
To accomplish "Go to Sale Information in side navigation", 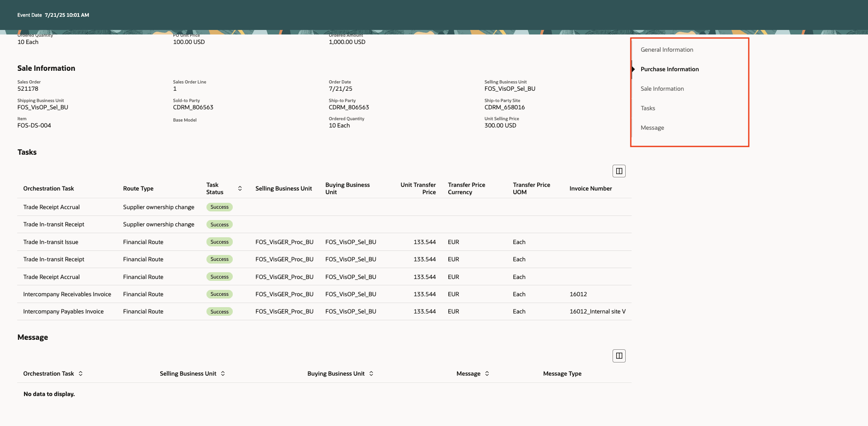I will coord(662,89).
